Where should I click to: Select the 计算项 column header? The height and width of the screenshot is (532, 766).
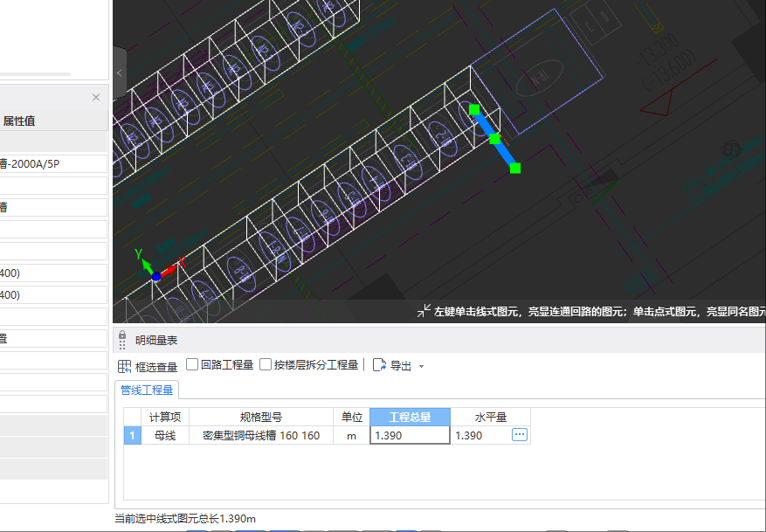coord(165,417)
